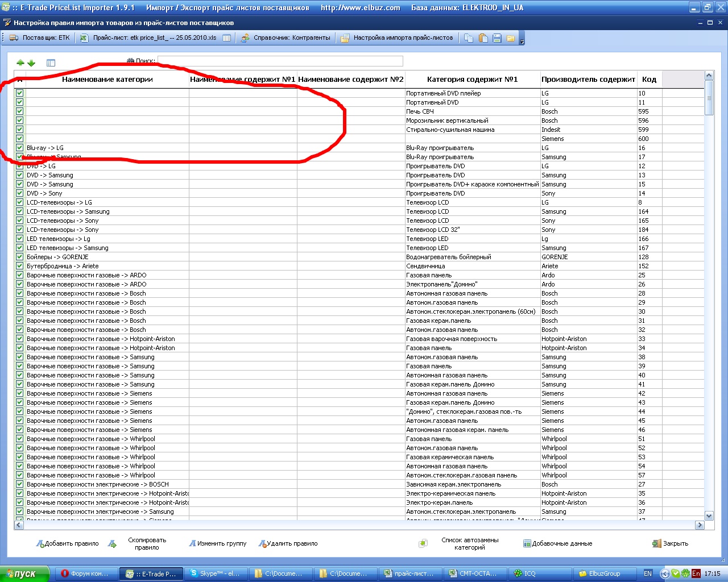The width and height of the screenshot is (728, 582).
Task: Click the table grid icon after xls name
Action: point(227,38)
